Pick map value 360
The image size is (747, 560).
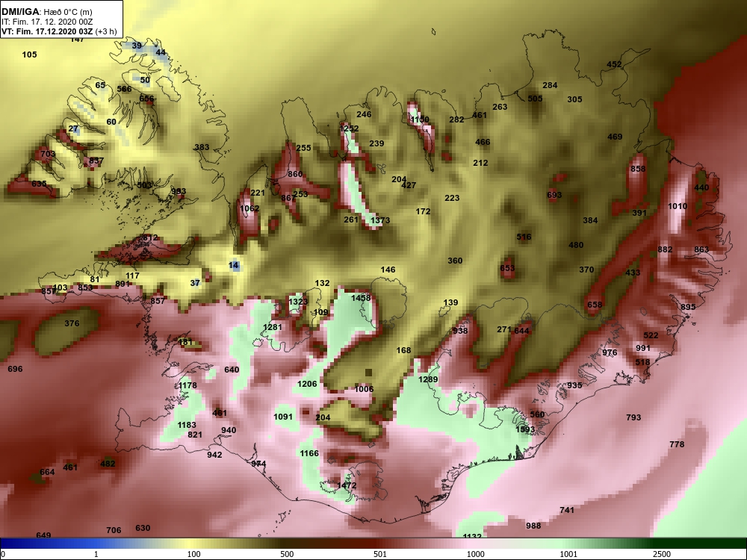pyautogui.click(x=455, y=261)
